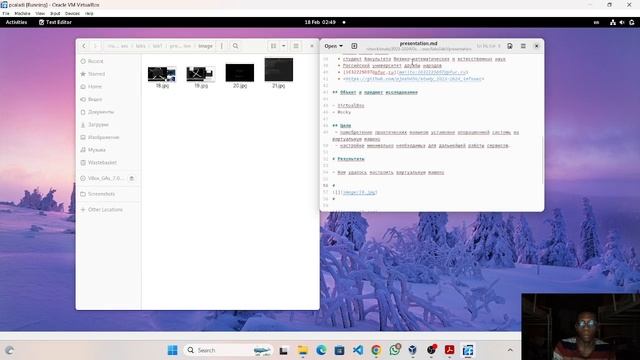Viewport: 640px width, 360px height.
Task: Open GNOME Activities overview
Action: tap(16, 22)
